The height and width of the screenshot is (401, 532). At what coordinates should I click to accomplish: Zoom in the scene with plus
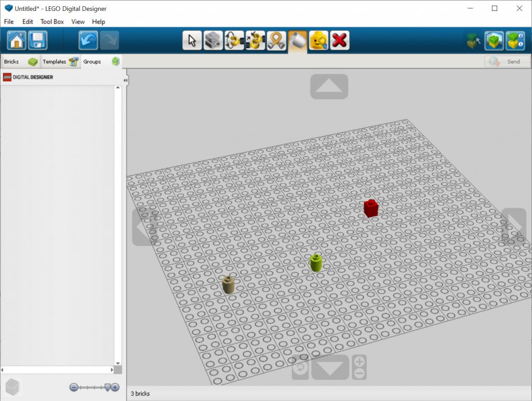point(360,362)
